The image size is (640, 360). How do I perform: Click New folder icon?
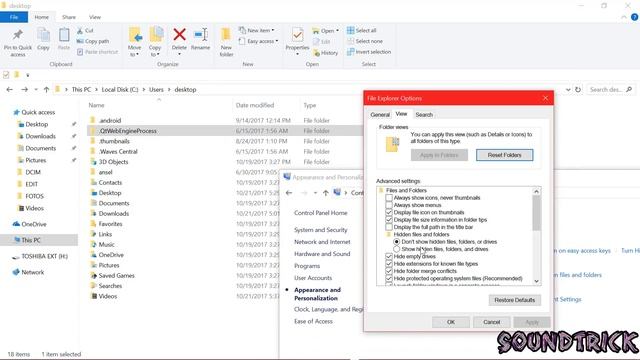click(x=226, y=35)
